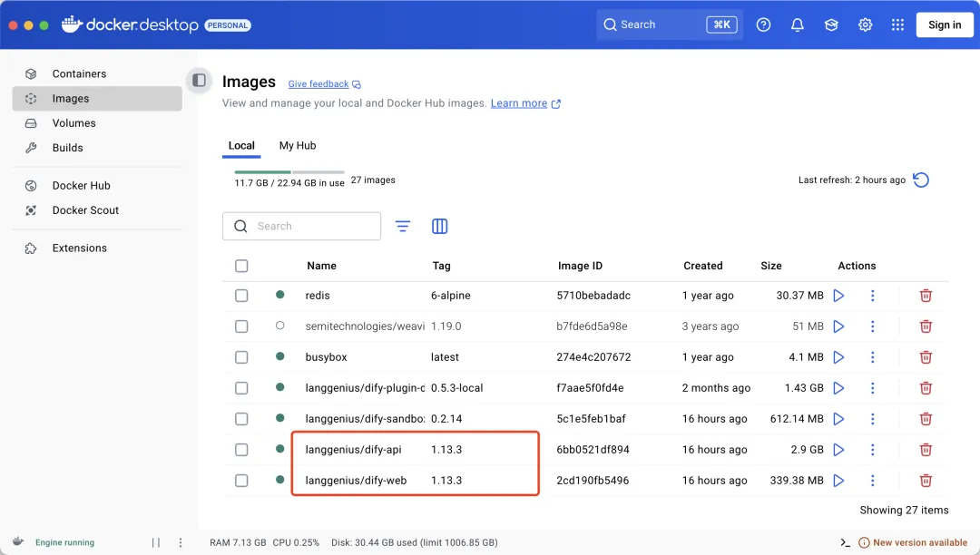Viewport: 980px width, 555px height.
Task: Delete the redis image
Action: point(926,296)
